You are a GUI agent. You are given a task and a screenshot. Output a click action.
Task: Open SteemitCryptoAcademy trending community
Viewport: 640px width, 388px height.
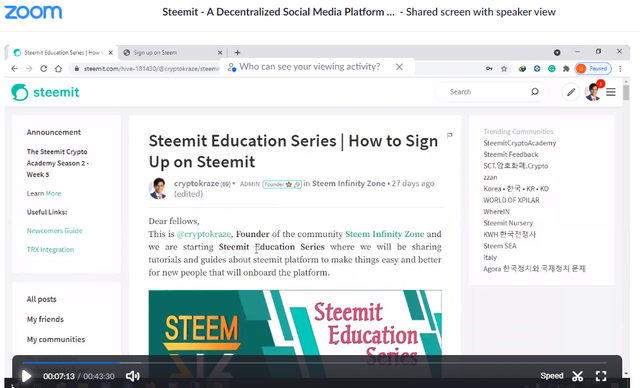click(519, 143)
